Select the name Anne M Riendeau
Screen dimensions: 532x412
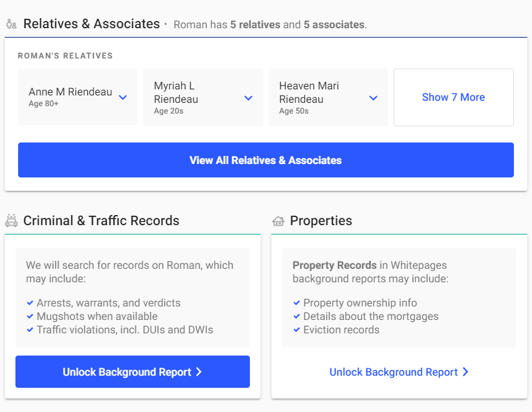tap(71, 91)
